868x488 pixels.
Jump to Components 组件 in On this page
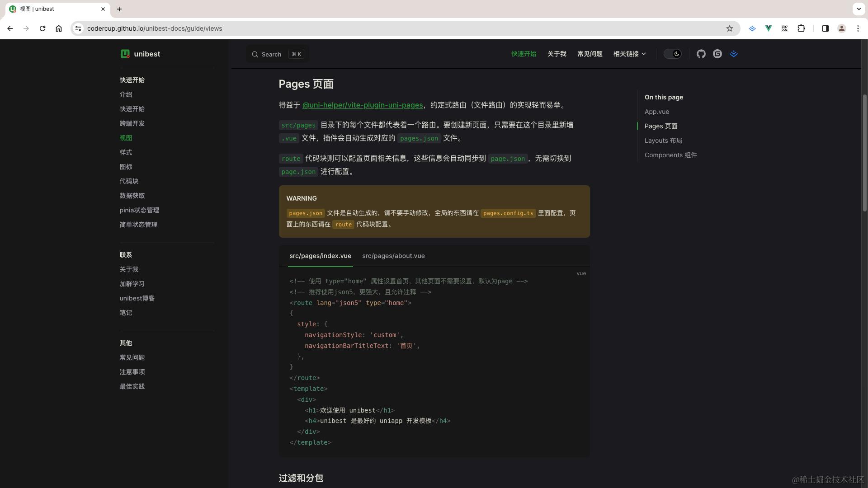pyautogui.click(x=671, y=155)
